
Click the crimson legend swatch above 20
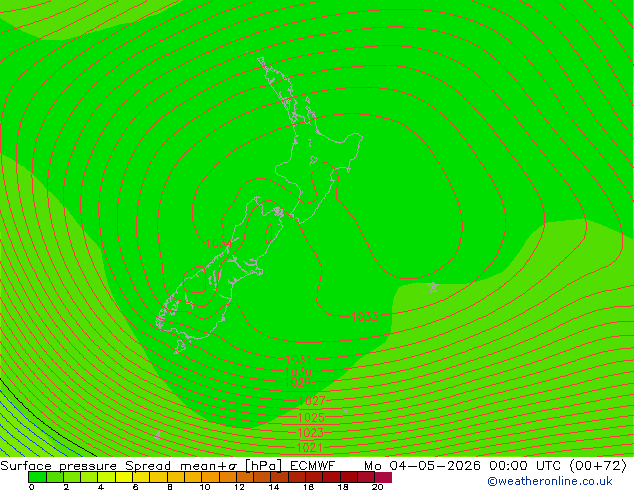(x=383, y=477)
